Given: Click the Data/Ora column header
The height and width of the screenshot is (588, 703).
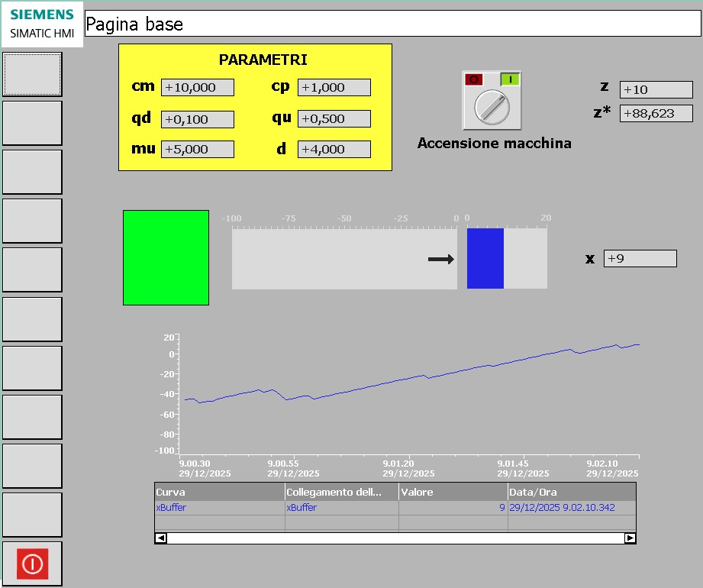Looking at the screenshot, I should tap(572, 492).
